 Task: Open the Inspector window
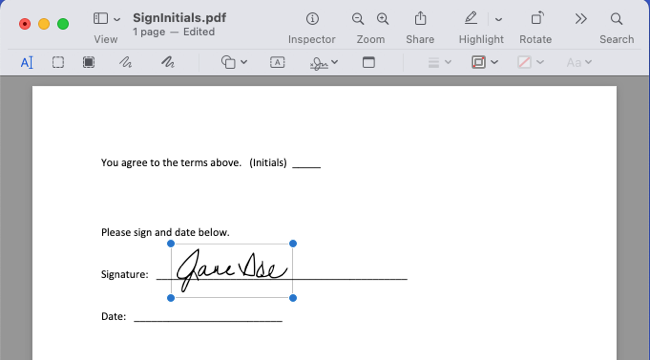pos(312,19)
